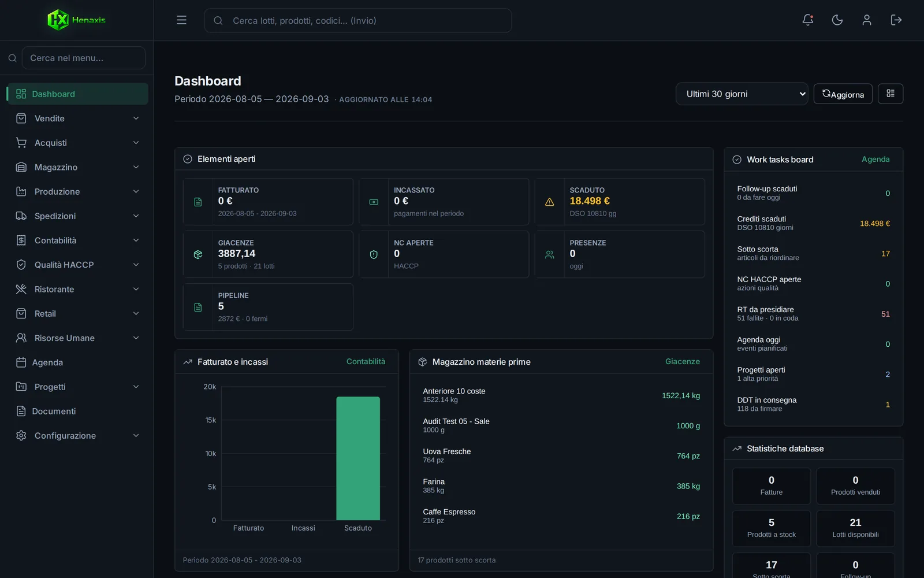The width and height of the screenshot is (924, 578).
Task: Click the Lotti disponibili statistic tile
Action: [855, 528]
